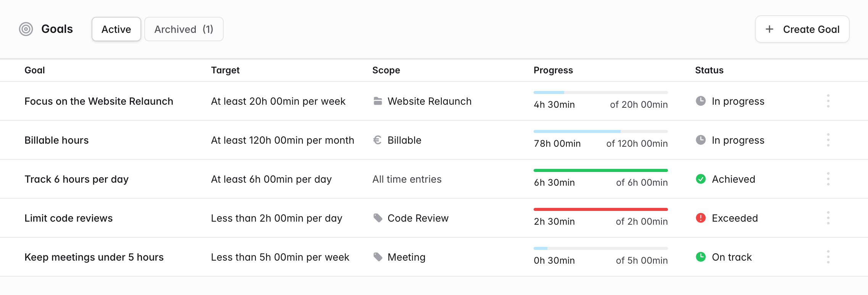Click the Billable hours progress bar
Screen dimensions: 868x295
click(x=601, y=131)
